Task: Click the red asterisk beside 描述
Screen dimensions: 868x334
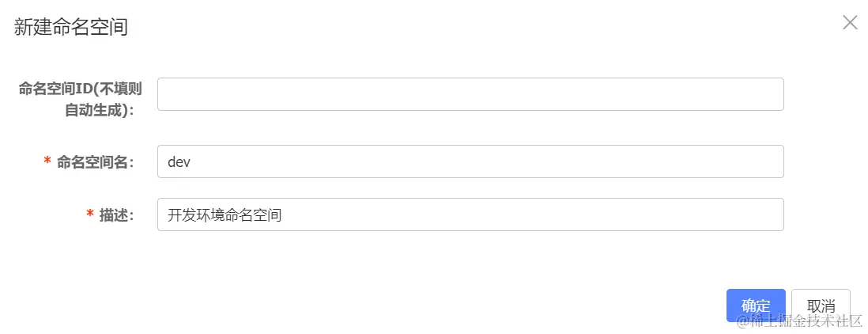Action: (x=90, y=214)
